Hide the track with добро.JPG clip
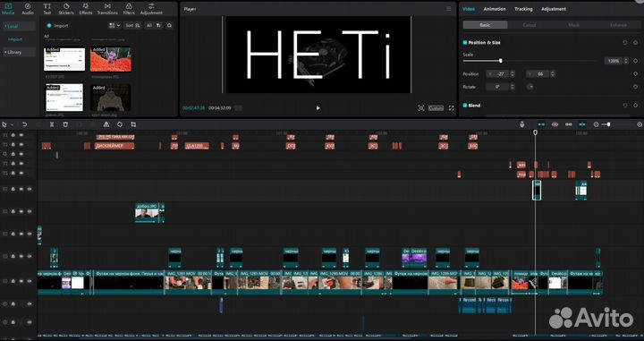This screenshot has height=341, width=644. 21,211
